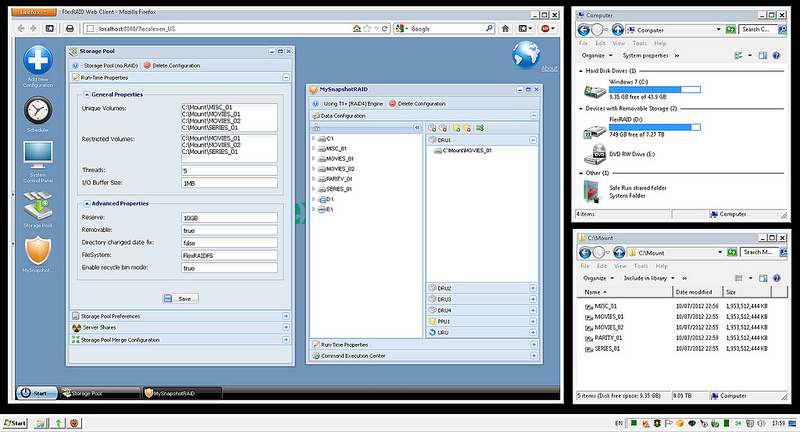Image resolution: width=800 pixels, height=432 pixels.
Task: Expand the Storage Pool Preferences section
Action: click(x=286, y=316)
